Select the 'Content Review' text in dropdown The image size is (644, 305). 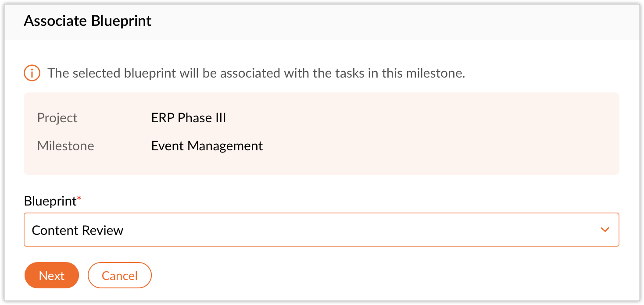(78, 230)
